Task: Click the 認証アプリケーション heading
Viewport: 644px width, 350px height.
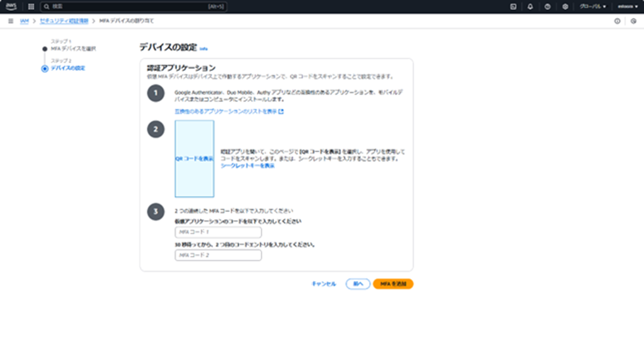Action: click(x=181, y=68)
